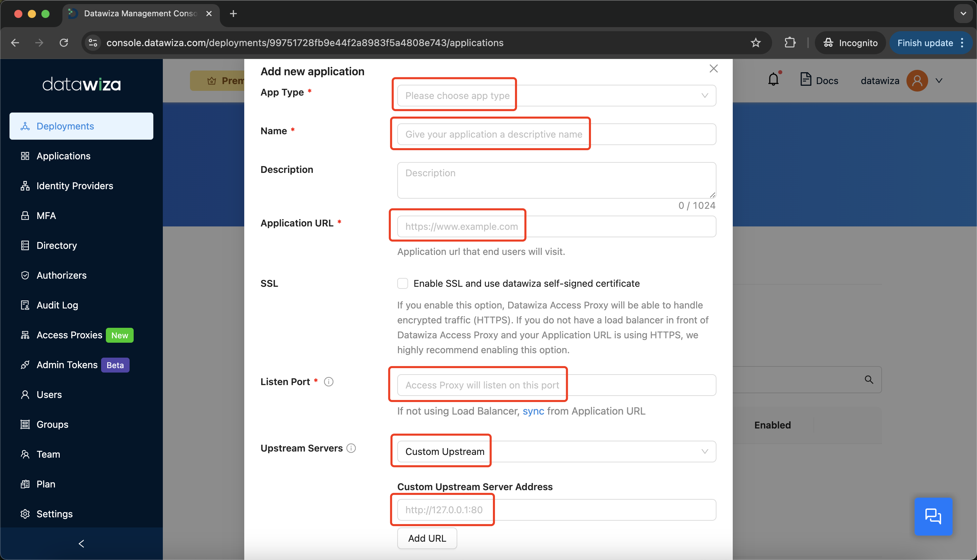Click the Settings gear icon

point(25,514)
